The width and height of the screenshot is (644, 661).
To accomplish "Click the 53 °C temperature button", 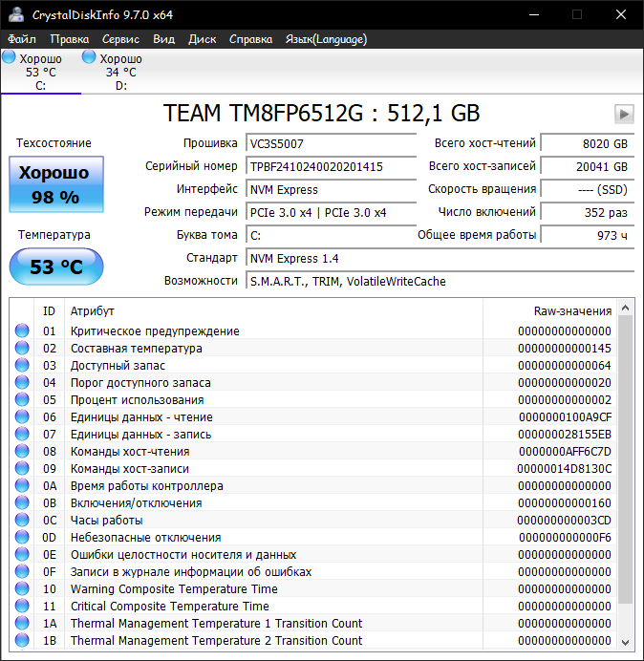I will 56,267.
